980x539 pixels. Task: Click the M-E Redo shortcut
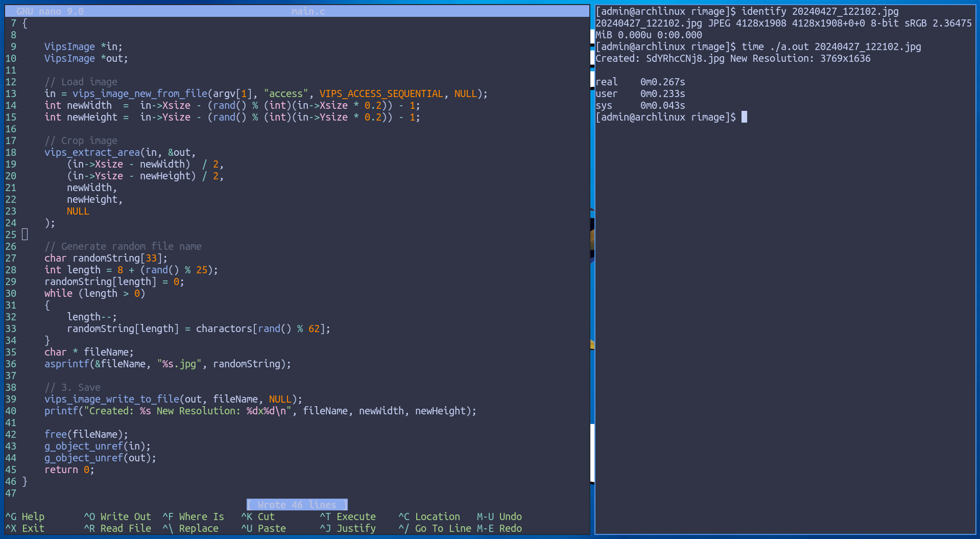click(499, 528)
